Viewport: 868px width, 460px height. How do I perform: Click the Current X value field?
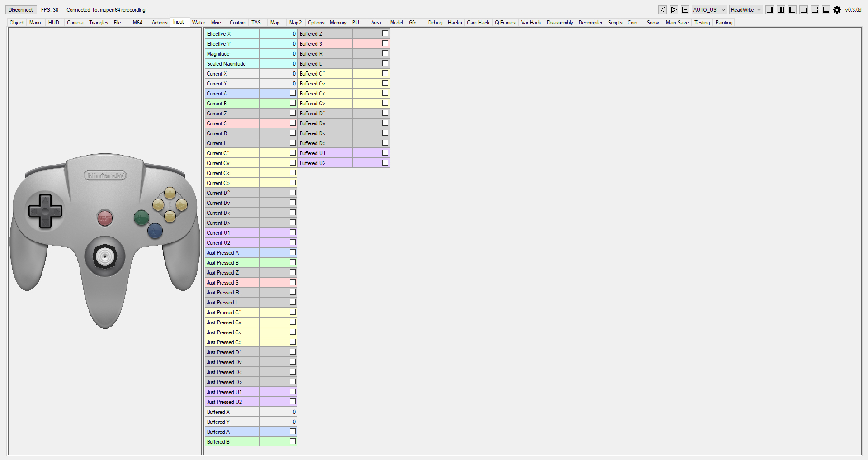(278, 73)
